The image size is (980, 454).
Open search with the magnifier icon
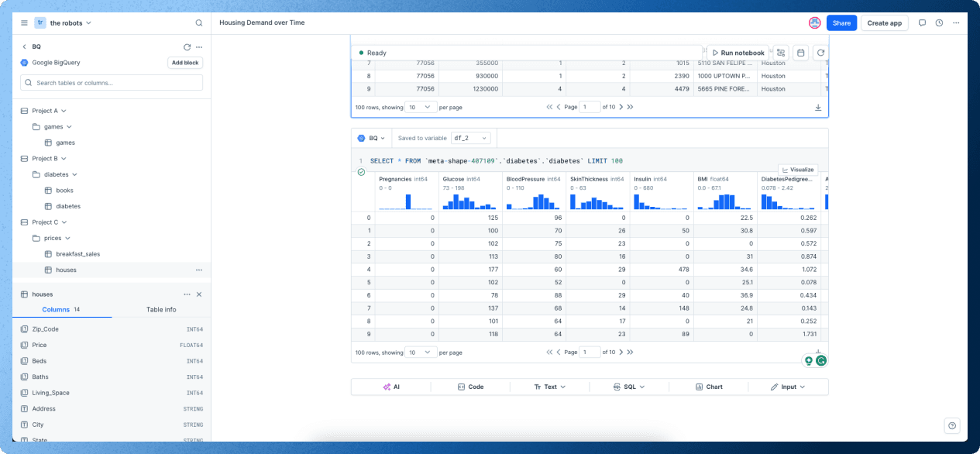pos(199,23)
